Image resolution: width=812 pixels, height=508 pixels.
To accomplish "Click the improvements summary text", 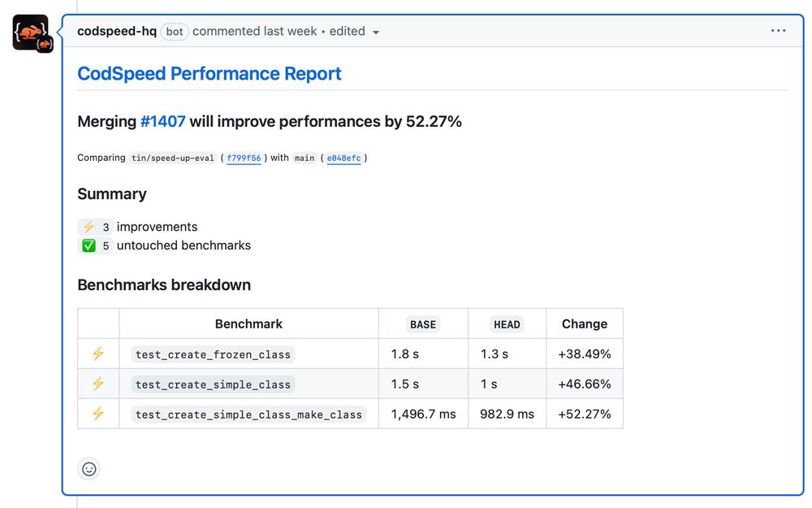I will tap(157, 227).
